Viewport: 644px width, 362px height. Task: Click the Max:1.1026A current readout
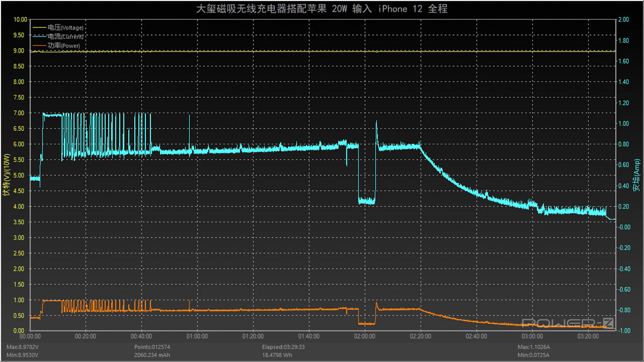(x=533, y=347)
